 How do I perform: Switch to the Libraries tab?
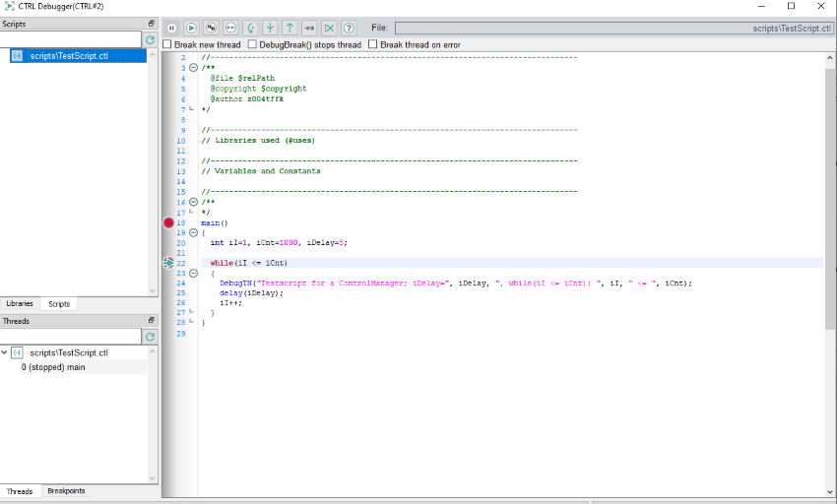[20, 304]
